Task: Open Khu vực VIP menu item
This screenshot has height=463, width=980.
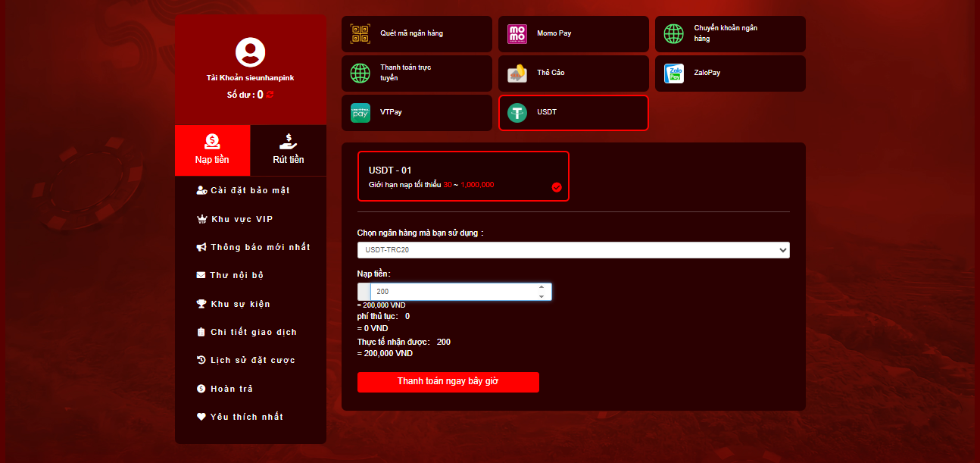Action: coord(242,219)
